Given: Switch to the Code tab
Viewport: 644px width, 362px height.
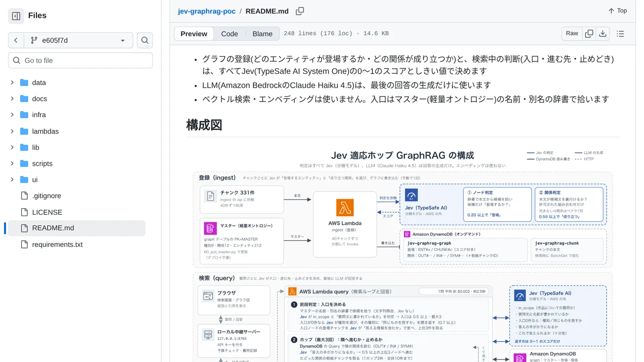Looking at the screenshot, I should tap(229, 34).
